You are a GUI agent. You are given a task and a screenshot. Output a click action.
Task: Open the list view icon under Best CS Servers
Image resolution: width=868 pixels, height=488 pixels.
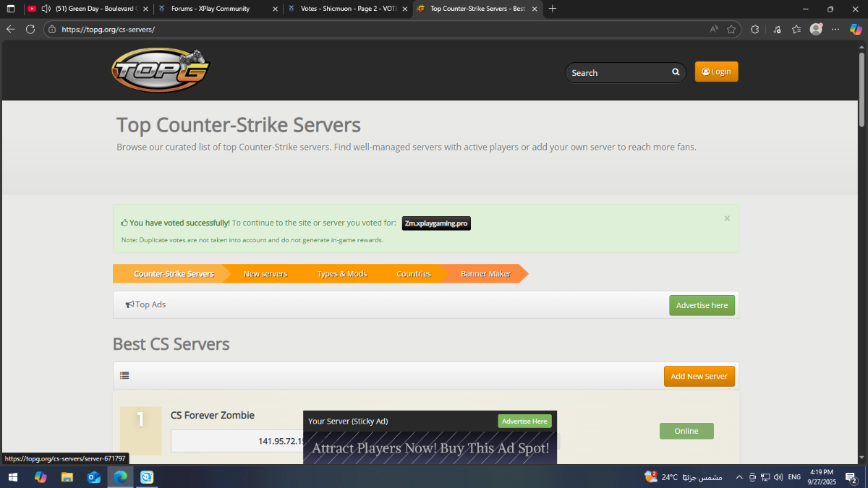tap(124, 376)
